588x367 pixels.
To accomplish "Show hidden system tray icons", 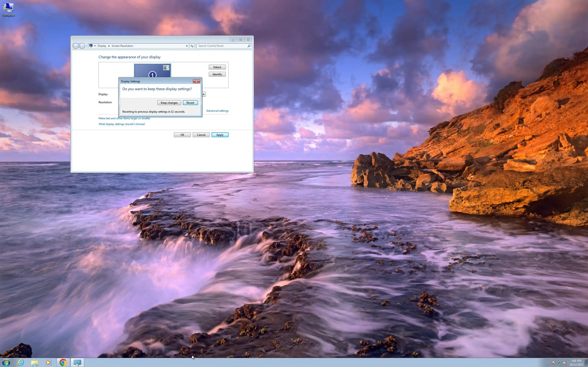I will pos(548,363).
